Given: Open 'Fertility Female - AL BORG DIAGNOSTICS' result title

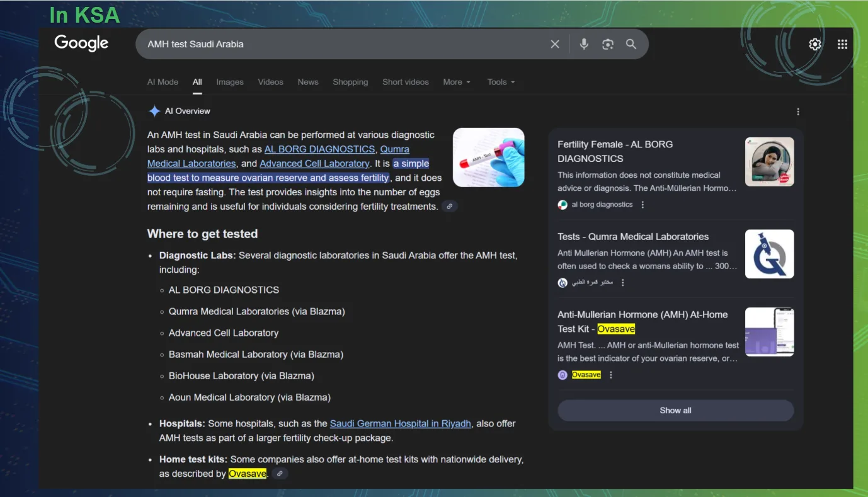Looking at the screenshot, I should (615, 151).
